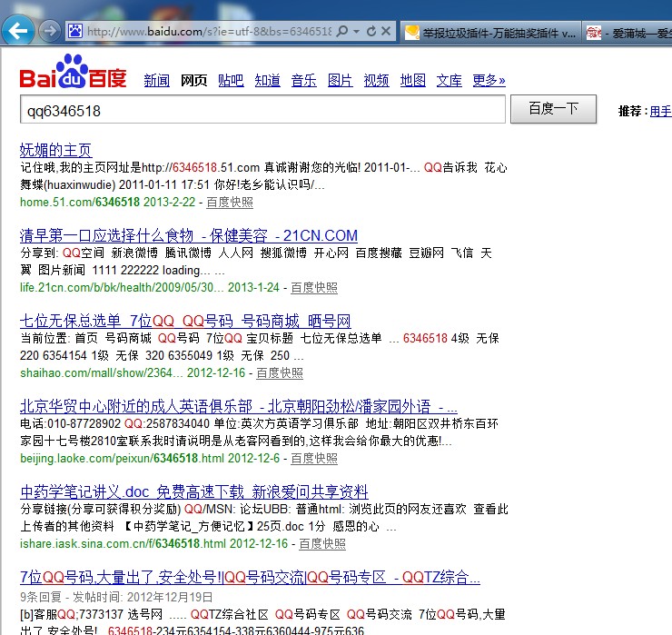672x635 pixels.
Task: Open the 知道 category link
Action: (x=267, y=80)
